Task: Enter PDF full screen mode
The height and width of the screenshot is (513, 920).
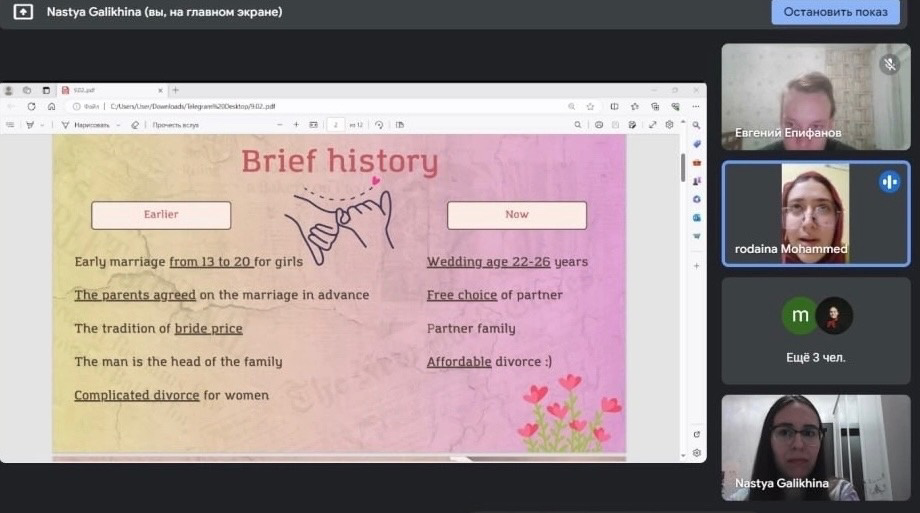Action: 653,125
